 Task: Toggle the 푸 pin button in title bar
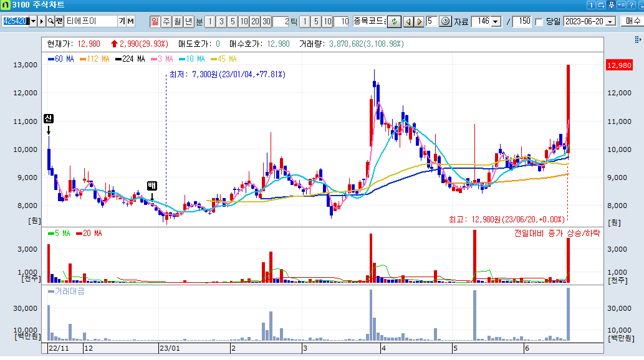[611, 5]
